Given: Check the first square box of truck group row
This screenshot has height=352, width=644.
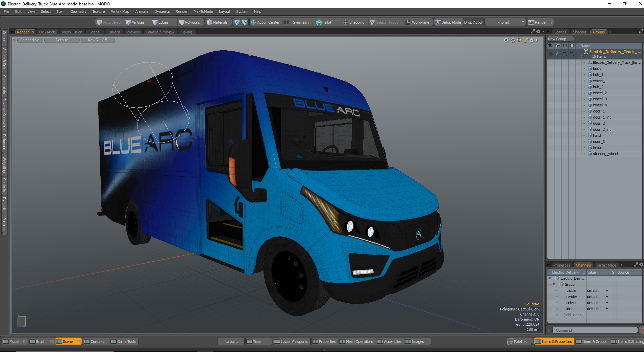Looking at the screenshot, I should coord(565,54).
